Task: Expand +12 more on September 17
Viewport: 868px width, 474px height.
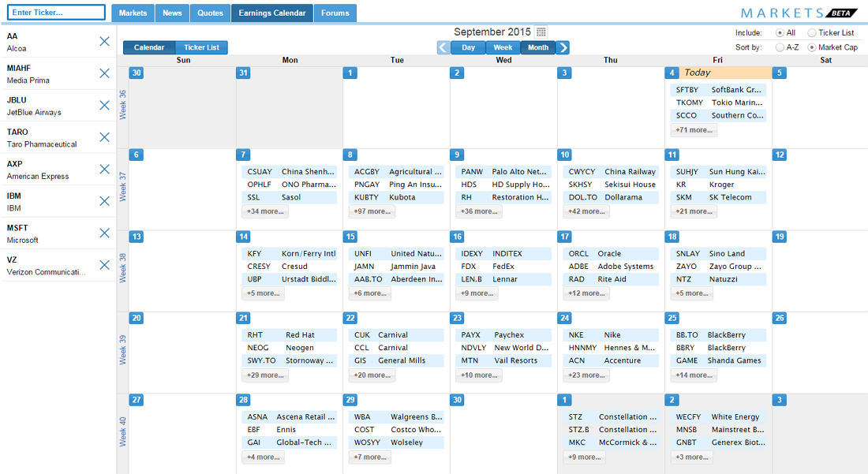Action: (x=586, y=293)
